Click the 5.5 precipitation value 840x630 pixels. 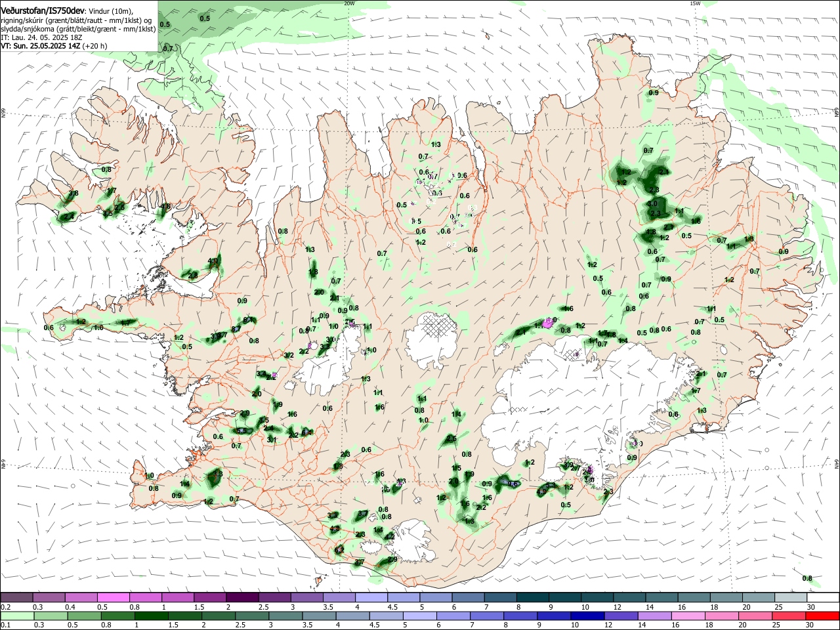click(x=241, y=430)
